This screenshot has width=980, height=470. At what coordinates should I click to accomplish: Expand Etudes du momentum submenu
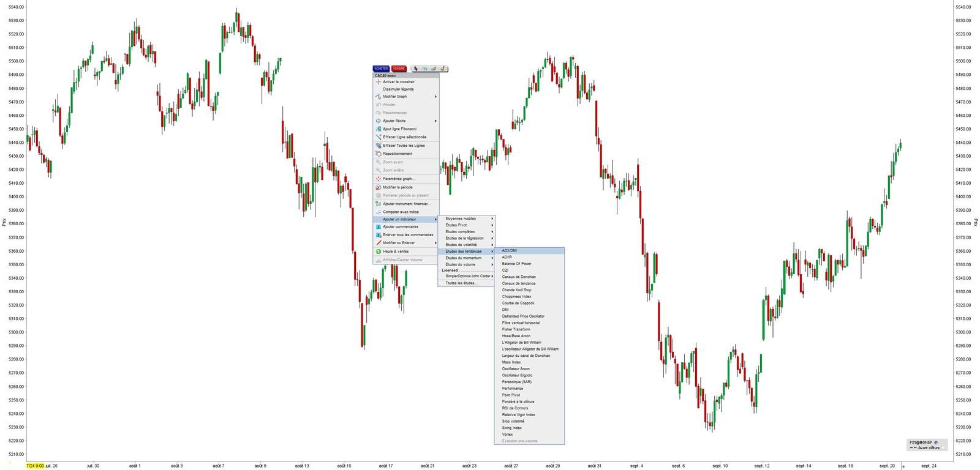click(466, 258)
